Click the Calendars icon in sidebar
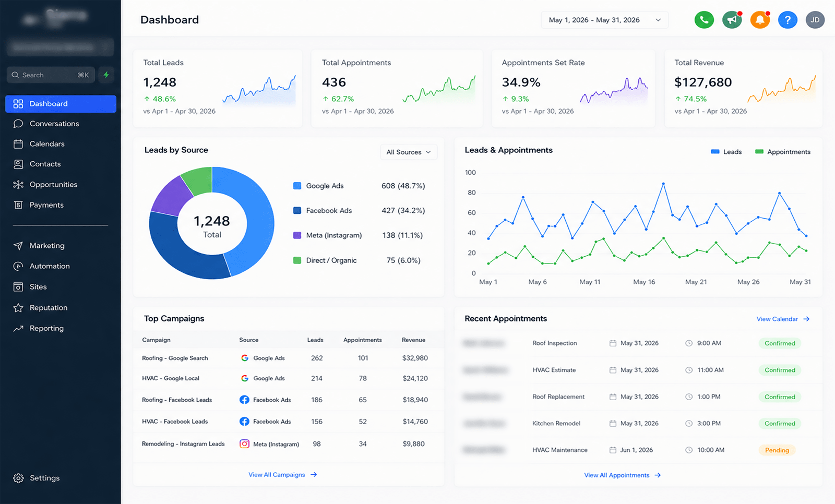Viewport: 835px width, 504px height. (x=18, y=144)
